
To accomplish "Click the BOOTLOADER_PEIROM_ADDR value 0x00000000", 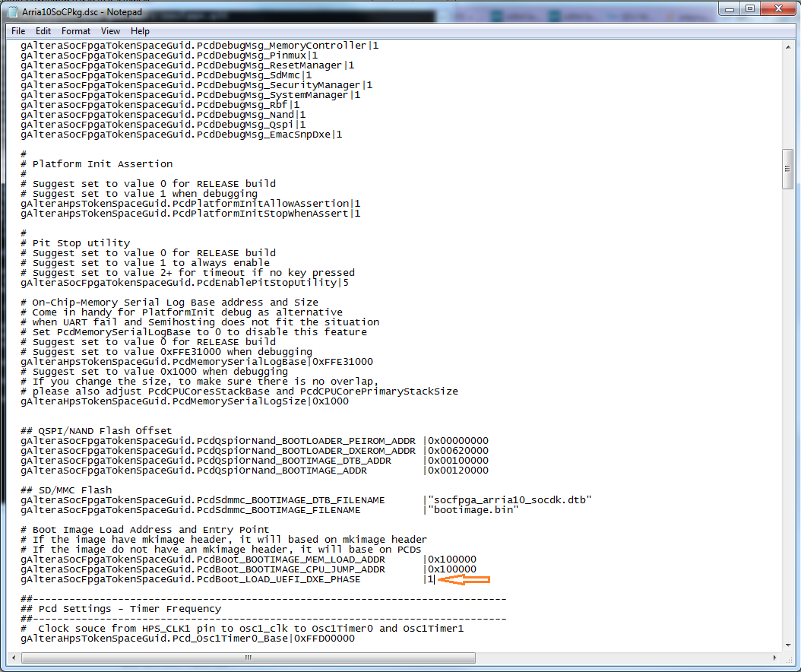I will (x=458, y=441).
